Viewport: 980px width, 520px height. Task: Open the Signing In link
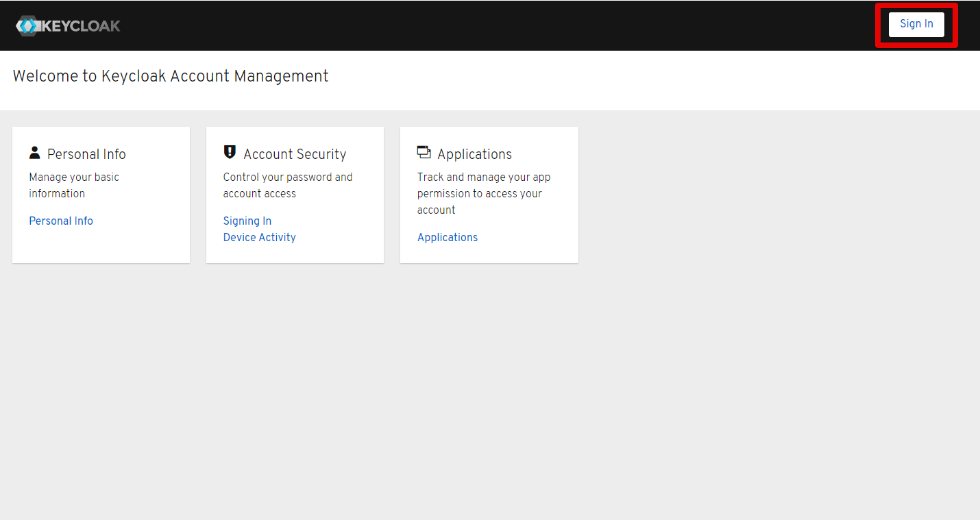pyautogui.click(x=247, y=221)
